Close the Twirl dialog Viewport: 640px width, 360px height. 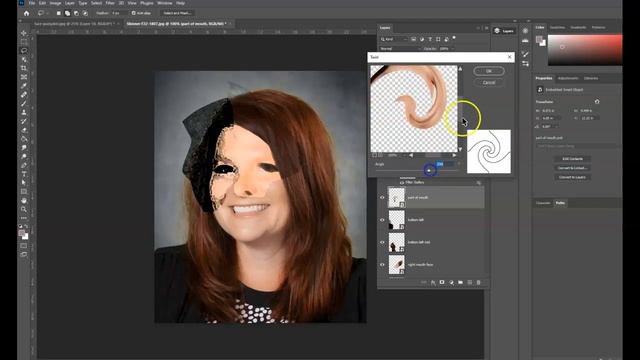pyautogui.click(x=509, y=57)
